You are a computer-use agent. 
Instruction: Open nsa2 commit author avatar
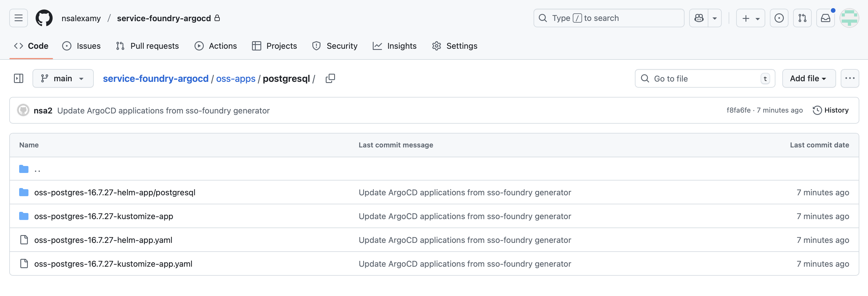[23, 110]
